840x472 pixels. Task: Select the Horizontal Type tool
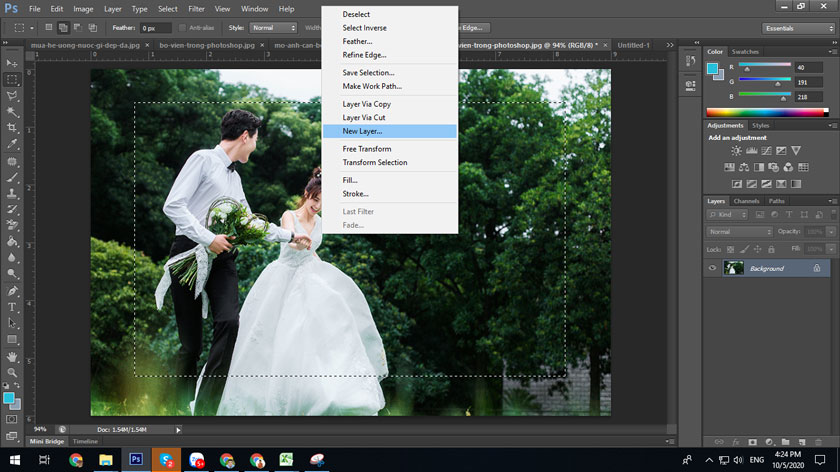[12, 307]
